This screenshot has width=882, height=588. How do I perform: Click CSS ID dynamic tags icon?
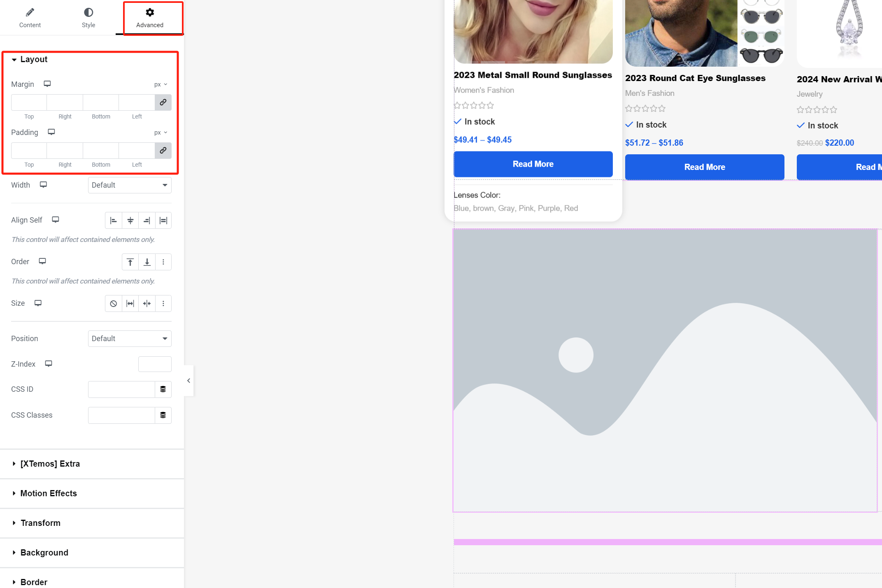point(163,389)
